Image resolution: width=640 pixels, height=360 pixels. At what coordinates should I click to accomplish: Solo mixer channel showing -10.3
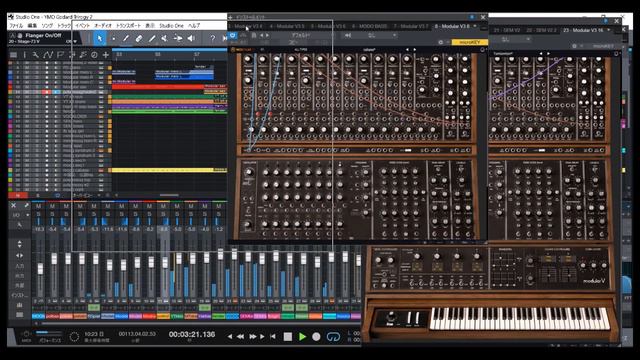[38, 214]
